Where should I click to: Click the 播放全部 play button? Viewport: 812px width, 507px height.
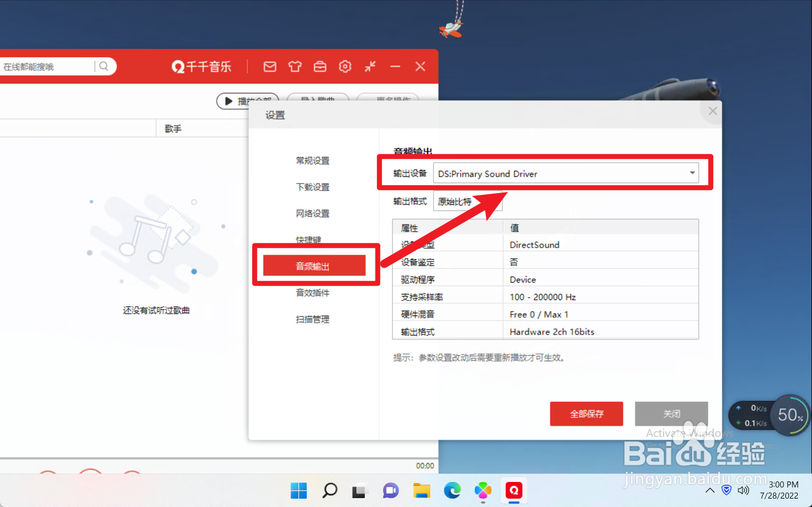point(247,101)
